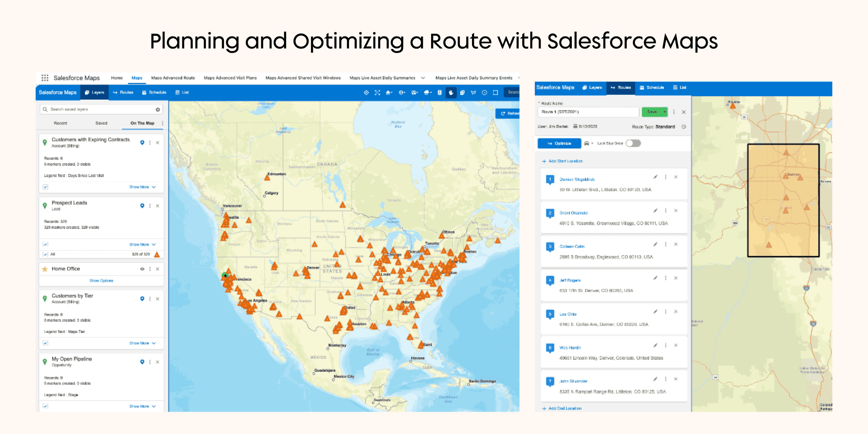Toggle Home Office visibility eye icon
This screenshot has height=434, width=868.
pyautogui.click(x=142, y=269)
